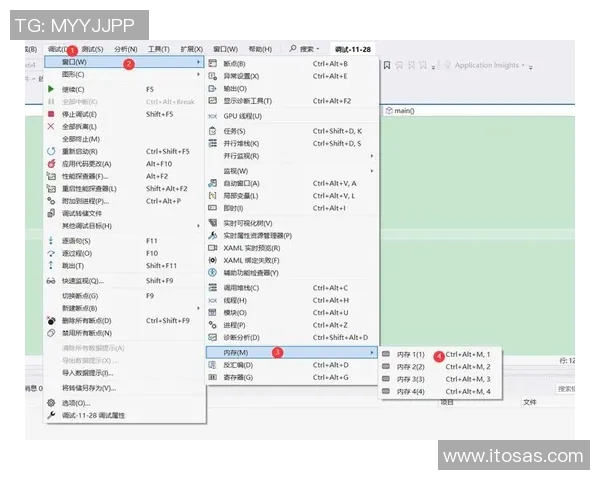Click the 文件 column header

point(530,402)
